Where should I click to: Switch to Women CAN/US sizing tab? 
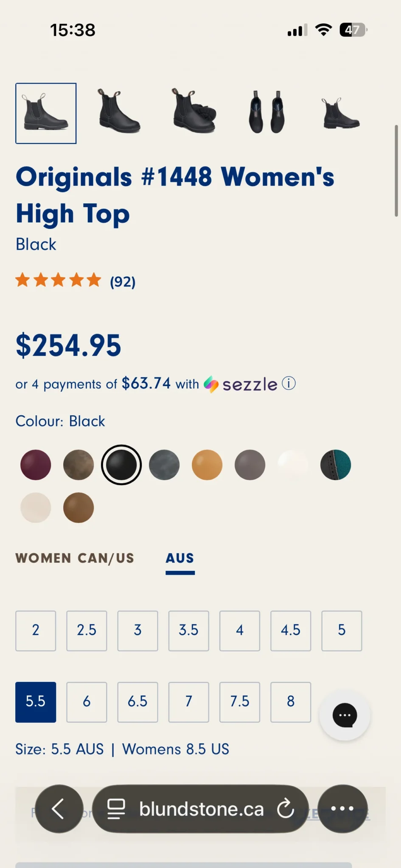point(75,558)
